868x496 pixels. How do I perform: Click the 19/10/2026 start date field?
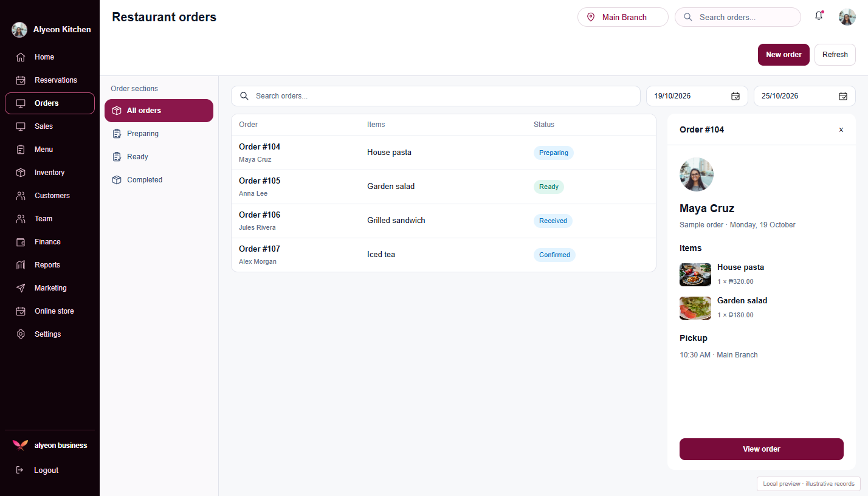pos(697,96)
